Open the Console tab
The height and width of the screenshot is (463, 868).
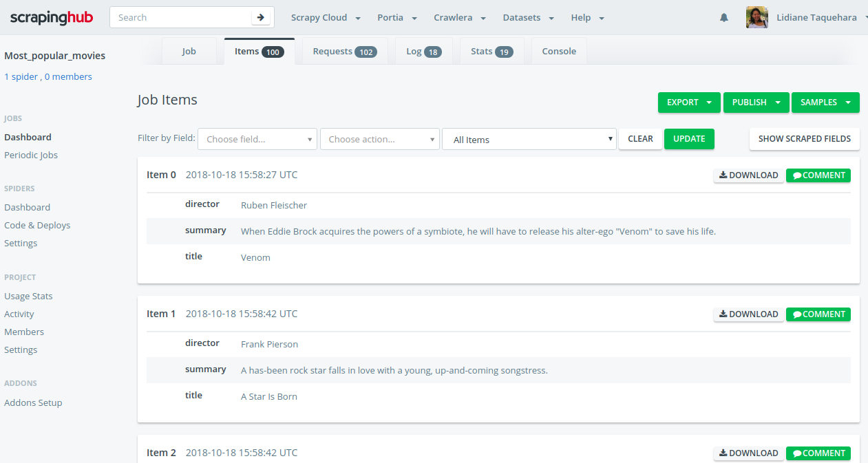click(x=559, y=52)
